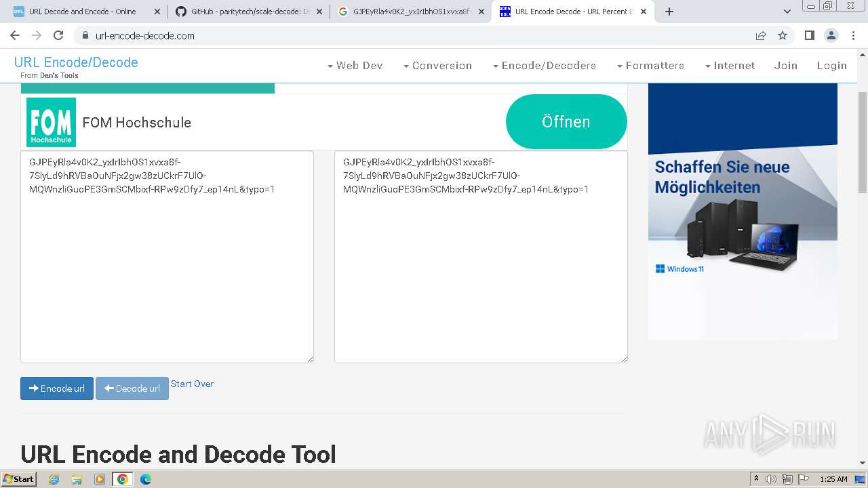The image size is (868, 488).
Task: Expand the Conversion menu
Action: (x=437, y=66)
